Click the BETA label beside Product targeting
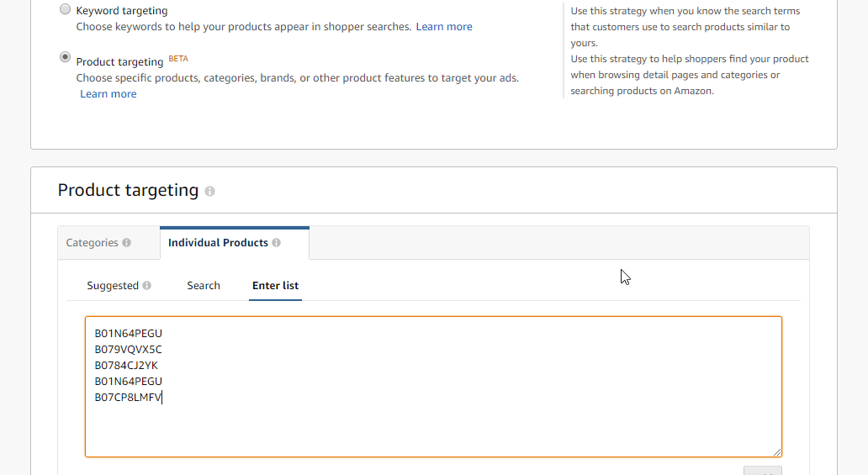 click(178, 59)
